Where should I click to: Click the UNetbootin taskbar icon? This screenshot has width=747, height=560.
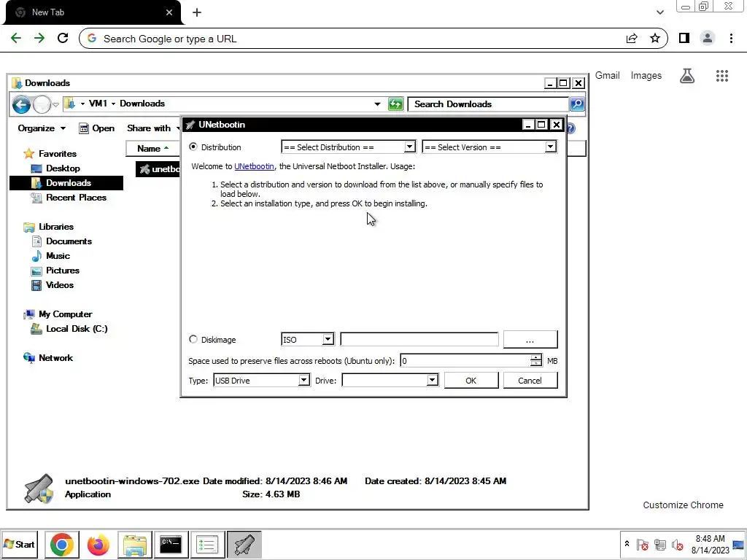click(244, 544)
